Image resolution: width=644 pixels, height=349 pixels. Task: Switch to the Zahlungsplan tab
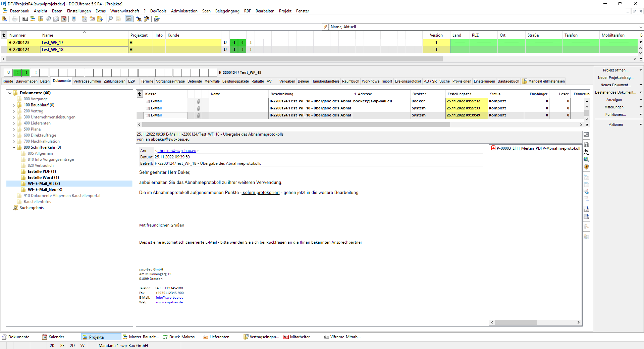click(114, 81)
